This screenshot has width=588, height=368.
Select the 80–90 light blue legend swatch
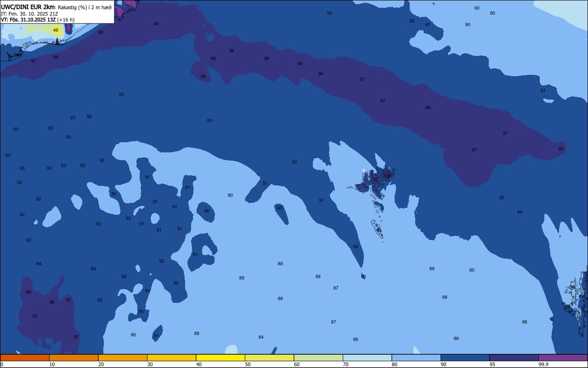point(416,357)
